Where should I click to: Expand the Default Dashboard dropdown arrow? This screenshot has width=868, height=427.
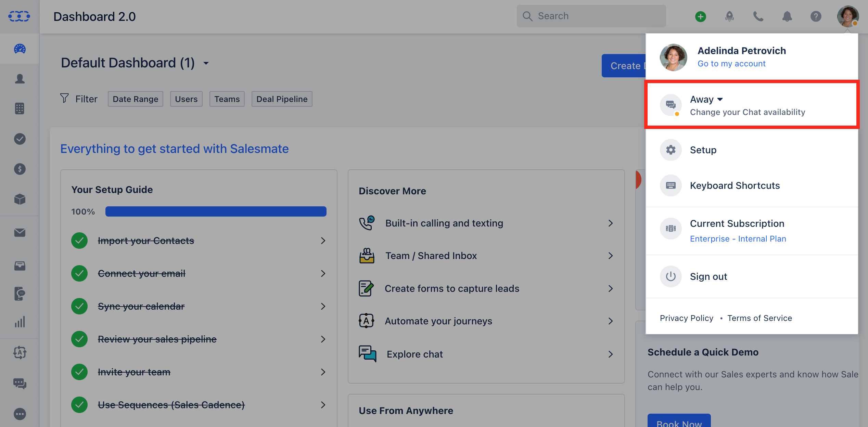click(x=206, y=63)
